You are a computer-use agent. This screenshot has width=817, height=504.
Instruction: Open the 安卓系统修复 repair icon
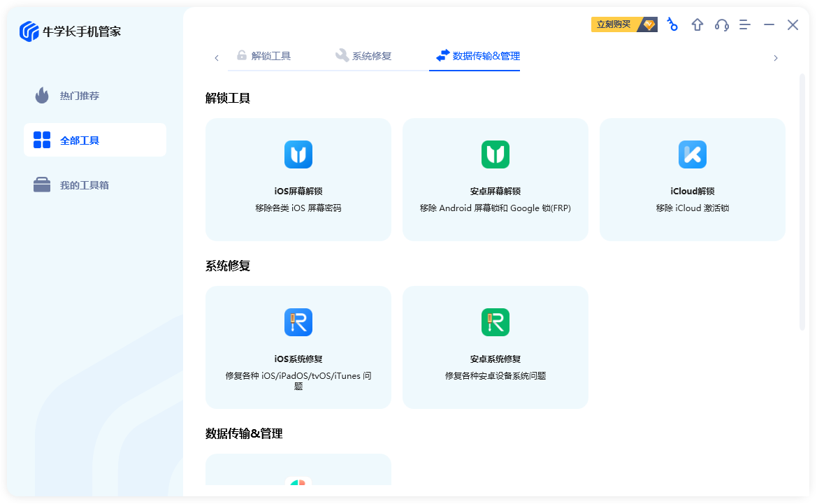[496, 322]
